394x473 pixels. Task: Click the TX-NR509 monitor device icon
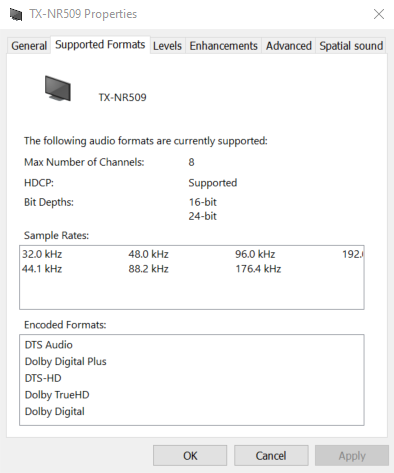[x=58, y=88]
